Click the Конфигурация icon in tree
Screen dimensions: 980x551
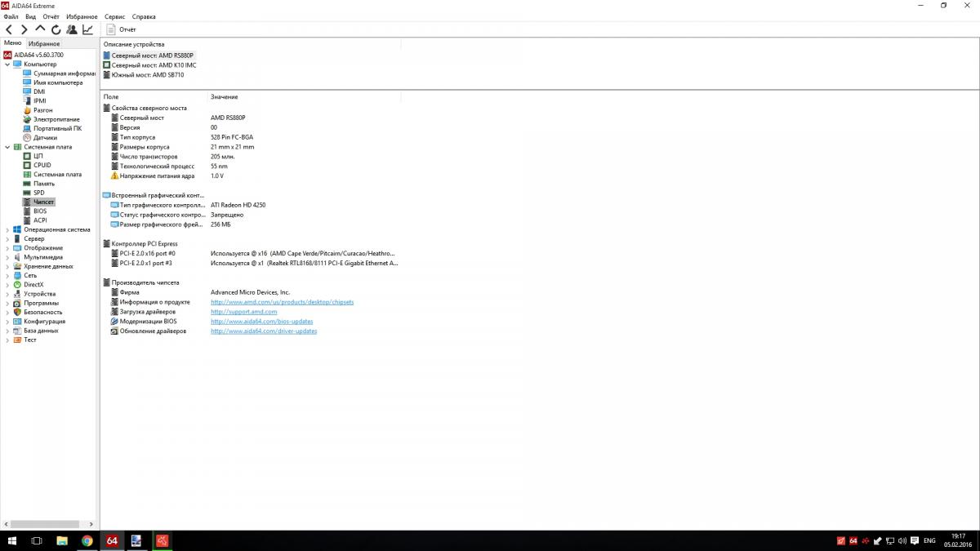pyautogui.click(x=17, y=322)
